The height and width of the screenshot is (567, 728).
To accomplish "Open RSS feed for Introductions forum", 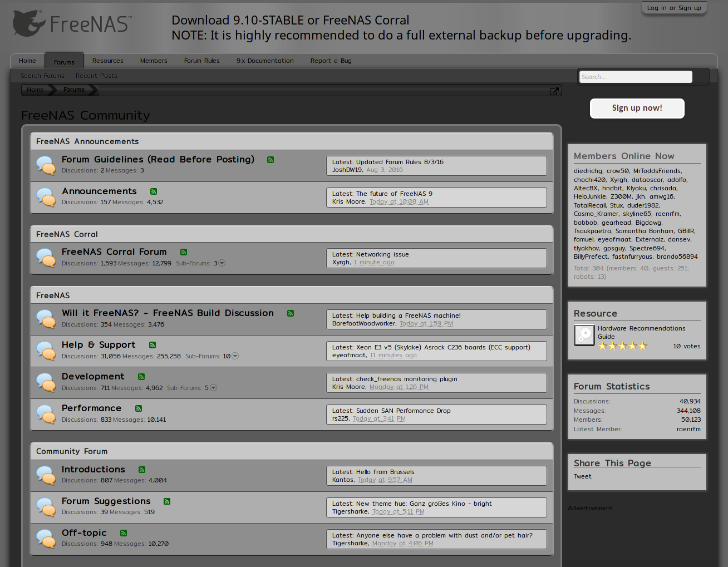I will [x=142, y=470].
